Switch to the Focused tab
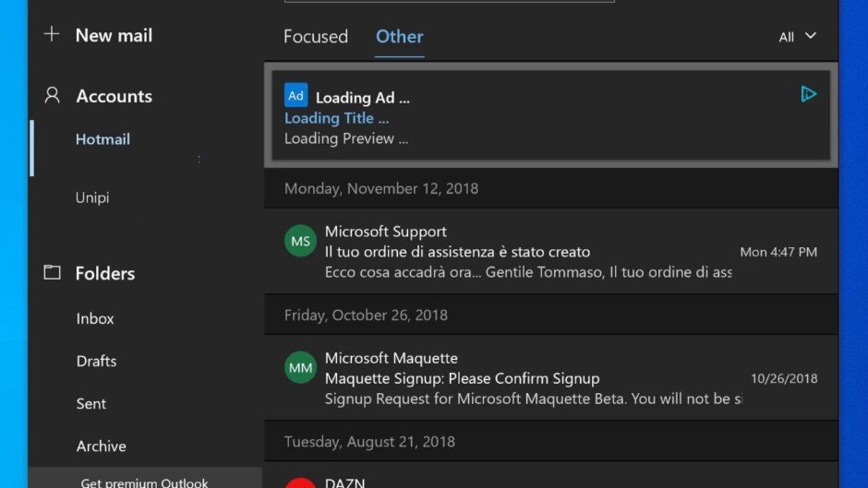This screenshot has height=488, width=868. tap(316, 37)
